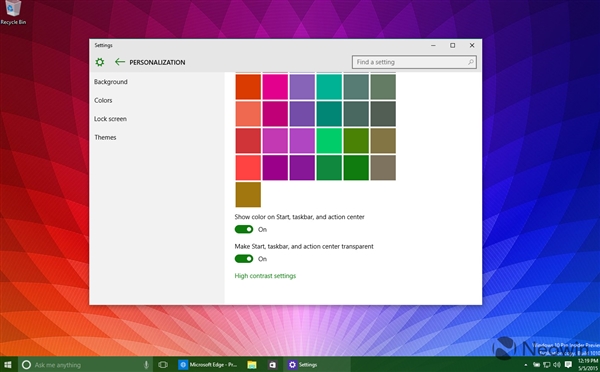Screen dimensions: 600x372
Task: Select the slate gray-teal swatch in the first row
Action: pos(356,86)
